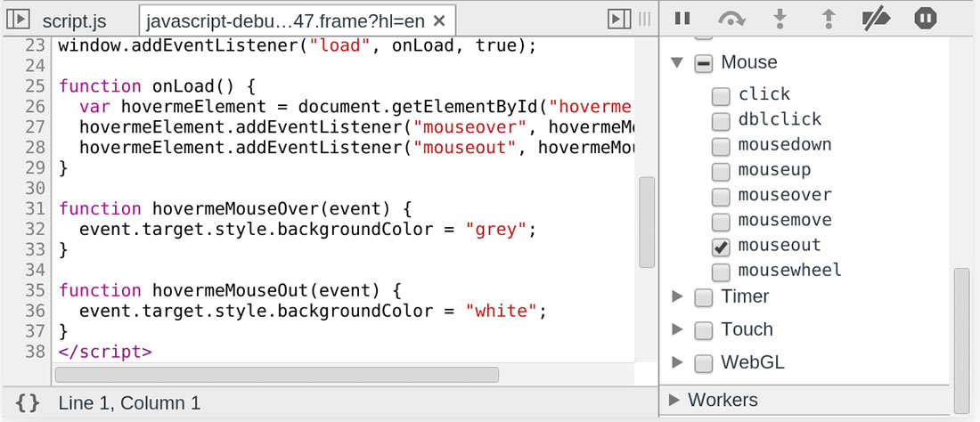Expand the Workers section

[x=674, y=400]
